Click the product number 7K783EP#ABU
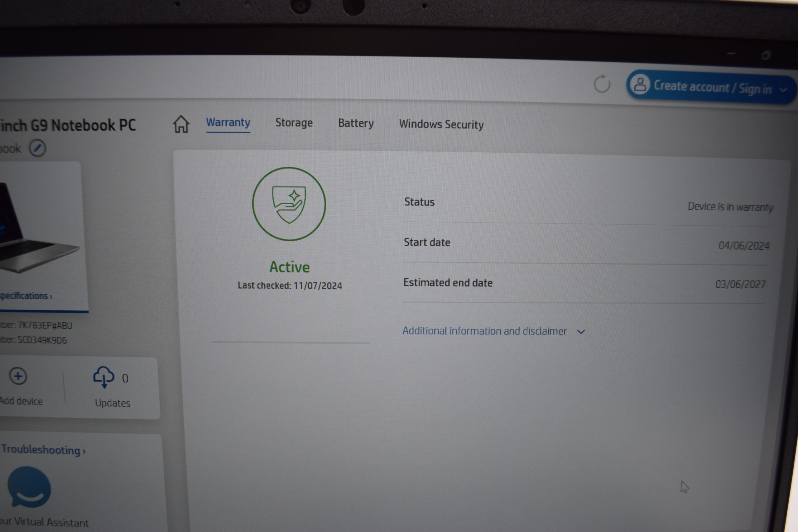The width and height of the screenshot is (798, 532). pos(45,326)
